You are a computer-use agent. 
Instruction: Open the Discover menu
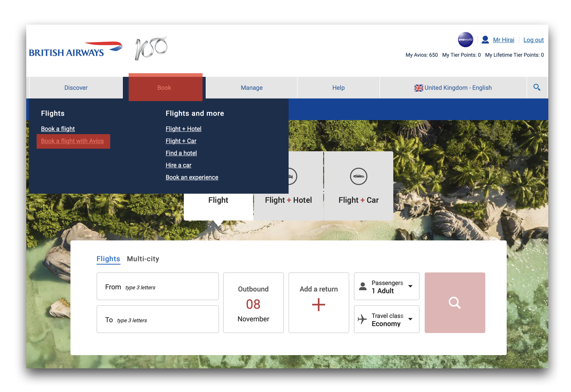76,88
